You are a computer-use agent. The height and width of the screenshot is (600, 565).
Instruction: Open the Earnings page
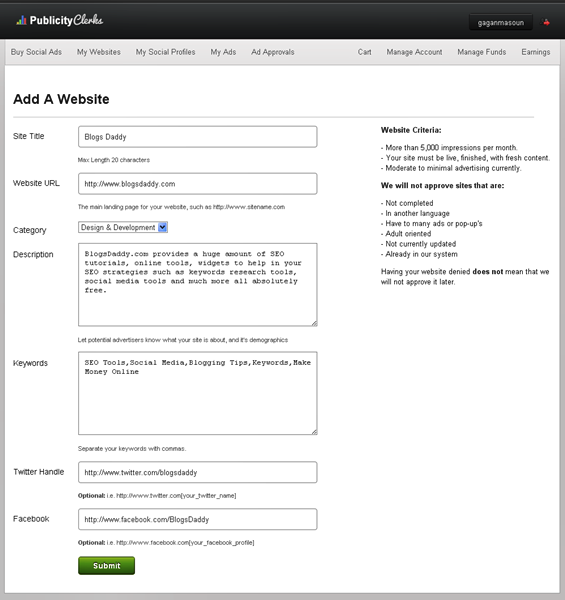[x=536, y=52]
